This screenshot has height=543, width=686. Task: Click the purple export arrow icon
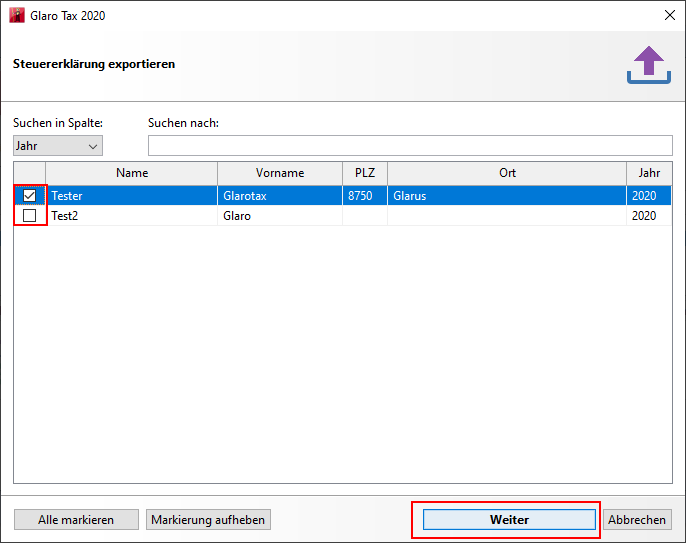pos(649,65)
